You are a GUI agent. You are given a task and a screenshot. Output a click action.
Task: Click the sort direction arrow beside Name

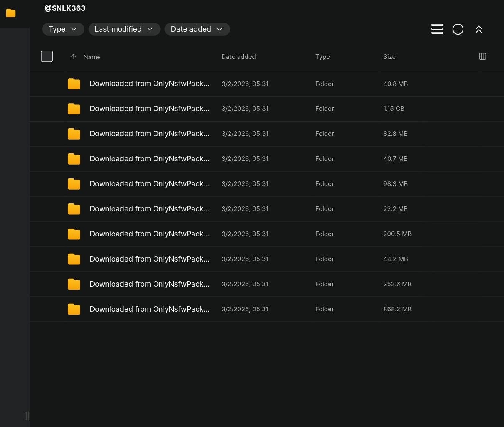pos(73,57)
